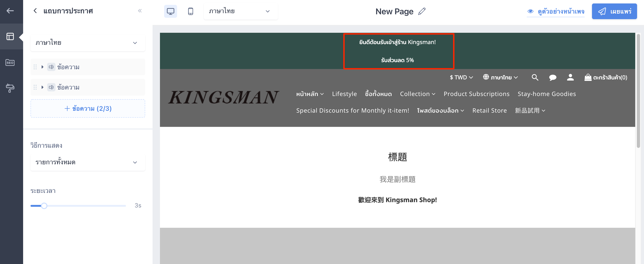Open the page layout sidebar icon
Image resolution: width=644 pixels, height=264 pixels.
[x=10, y=36]
